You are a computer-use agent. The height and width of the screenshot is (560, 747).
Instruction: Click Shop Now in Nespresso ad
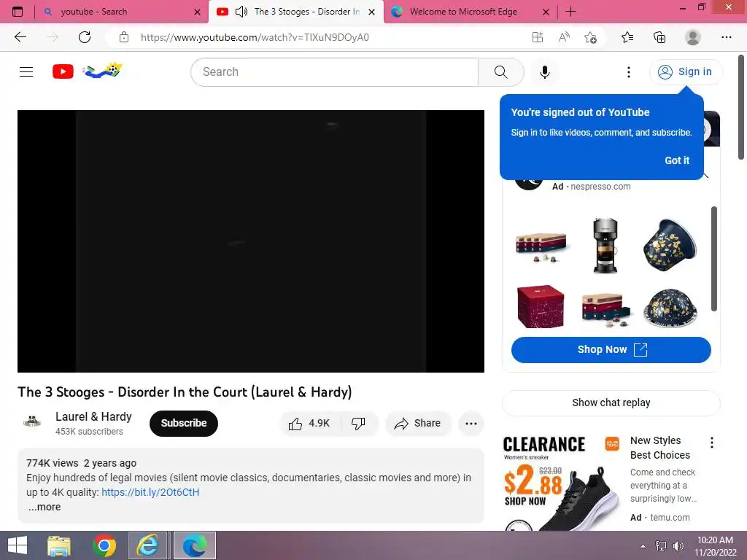click(611, 350)
